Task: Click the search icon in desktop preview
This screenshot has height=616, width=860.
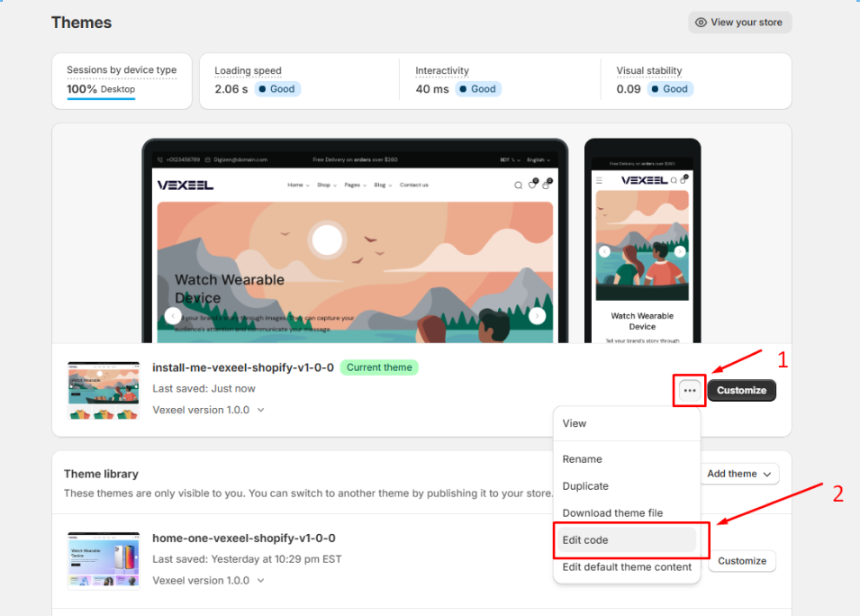Action: [518, 186]
